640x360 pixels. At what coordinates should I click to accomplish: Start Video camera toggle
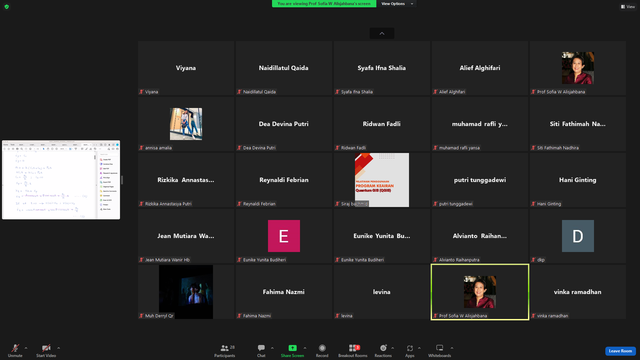(46, 350)
